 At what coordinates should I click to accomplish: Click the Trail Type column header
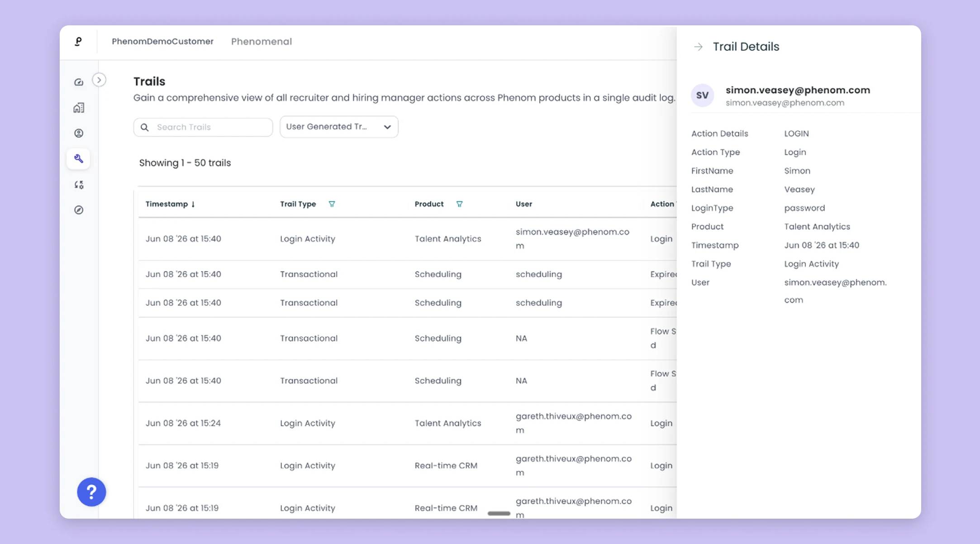298,204
